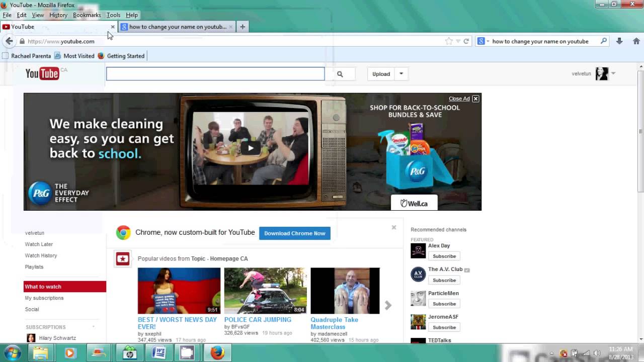The height and width of the screenshot is (362, 644).
Task: Open BEST / WORST NEWS DAY EVER thumbnail
Action: pos(179,291)
